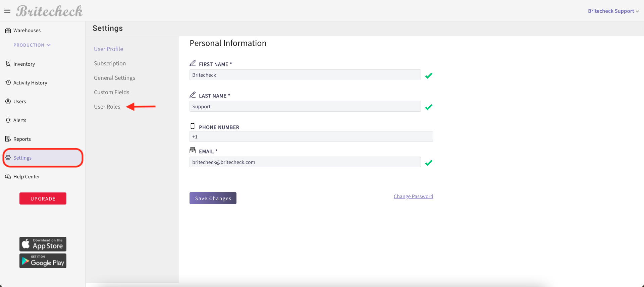This screenshot has width=644, height=287.
Task: Click the LAST NAME * label
Action: point(214,96)
